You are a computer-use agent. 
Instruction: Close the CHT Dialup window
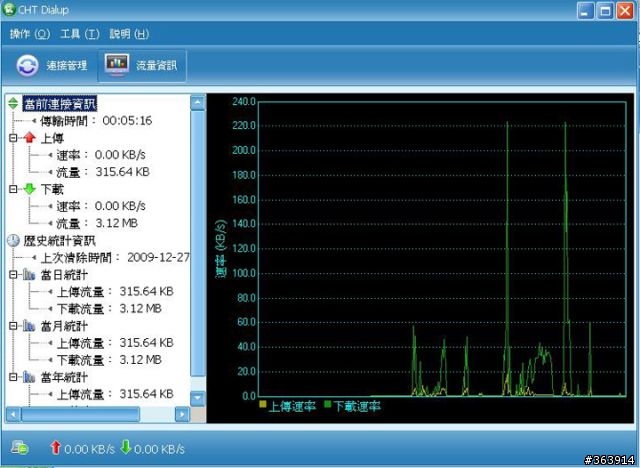click(625, 11)
